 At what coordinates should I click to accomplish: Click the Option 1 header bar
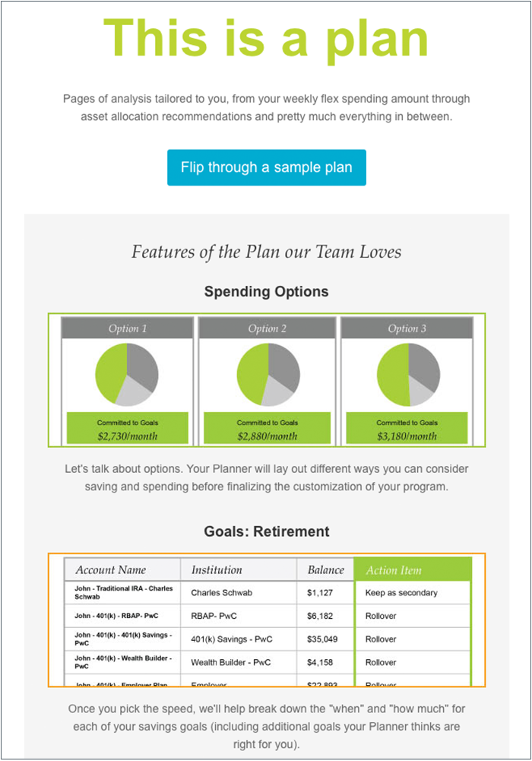click(128, 328)
